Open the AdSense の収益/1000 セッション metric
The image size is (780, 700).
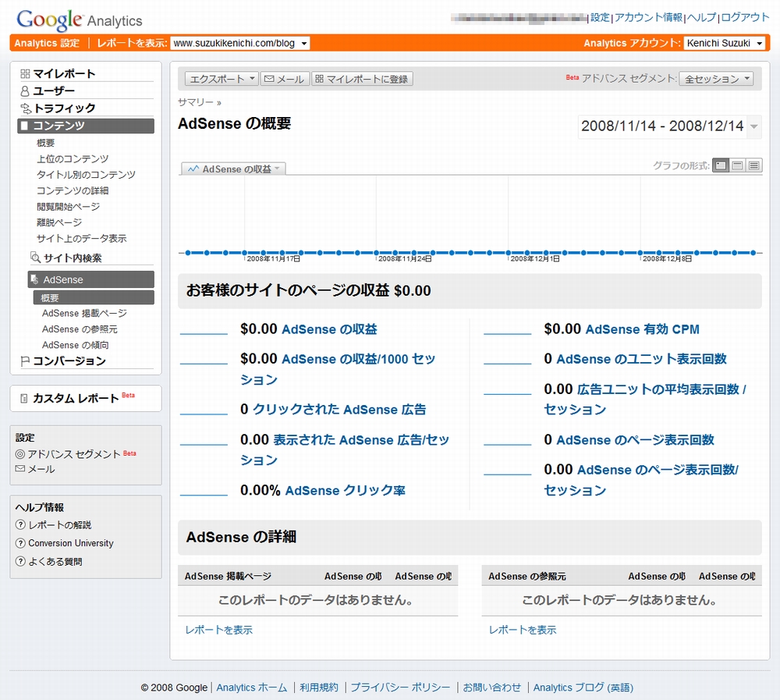tap(338, 369)
